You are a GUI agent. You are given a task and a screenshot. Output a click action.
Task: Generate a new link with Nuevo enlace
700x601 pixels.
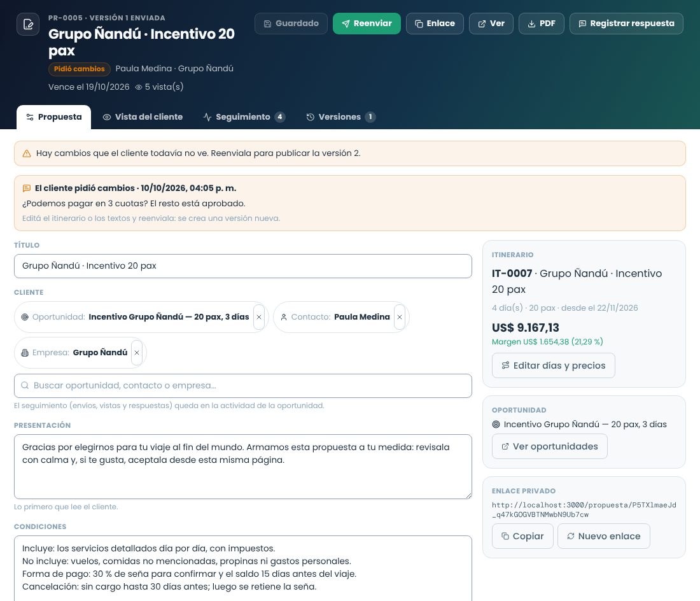pyautogui.click(x=603, y=536)
